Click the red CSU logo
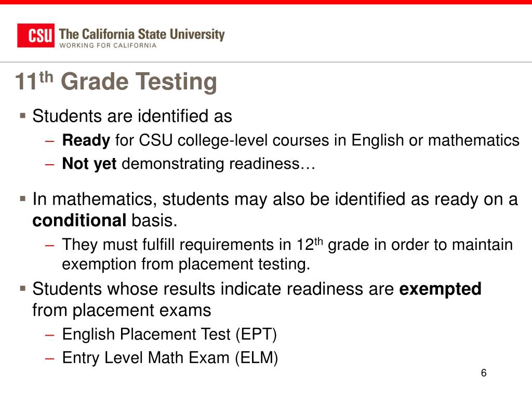 click(36, 35)
